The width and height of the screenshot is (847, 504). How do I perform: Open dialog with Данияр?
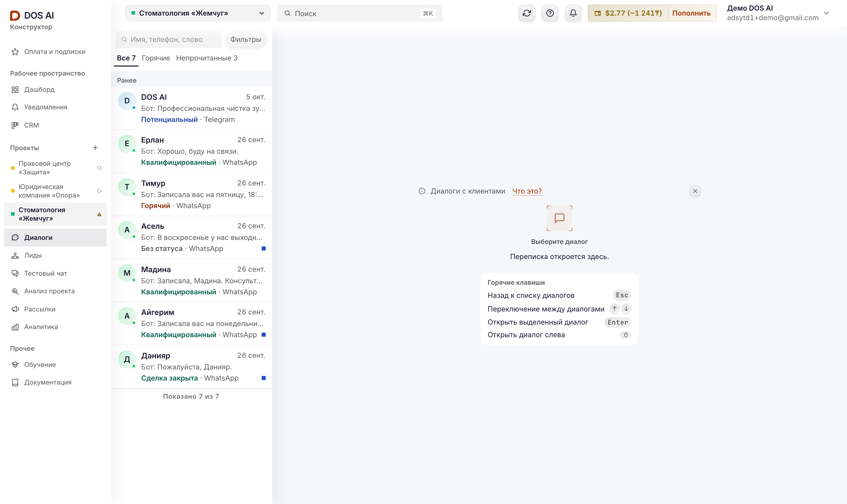point(191,367)
